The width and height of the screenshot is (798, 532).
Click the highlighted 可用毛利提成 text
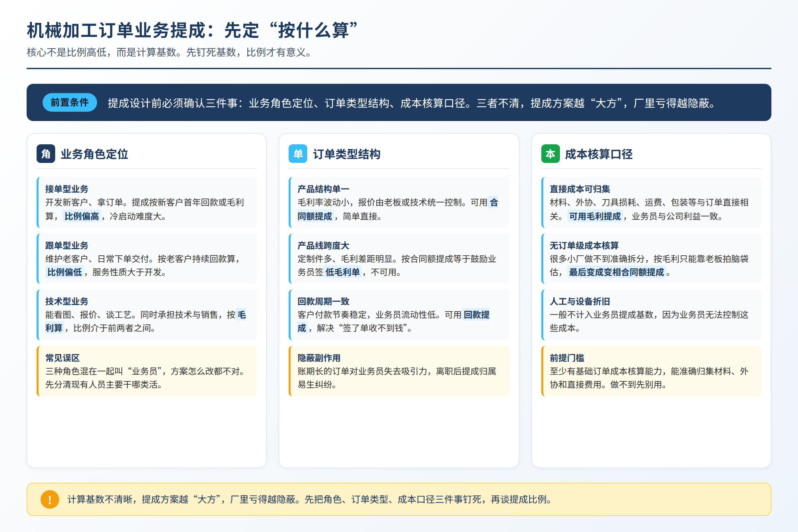pyautogui.click(x=595, y=216)
